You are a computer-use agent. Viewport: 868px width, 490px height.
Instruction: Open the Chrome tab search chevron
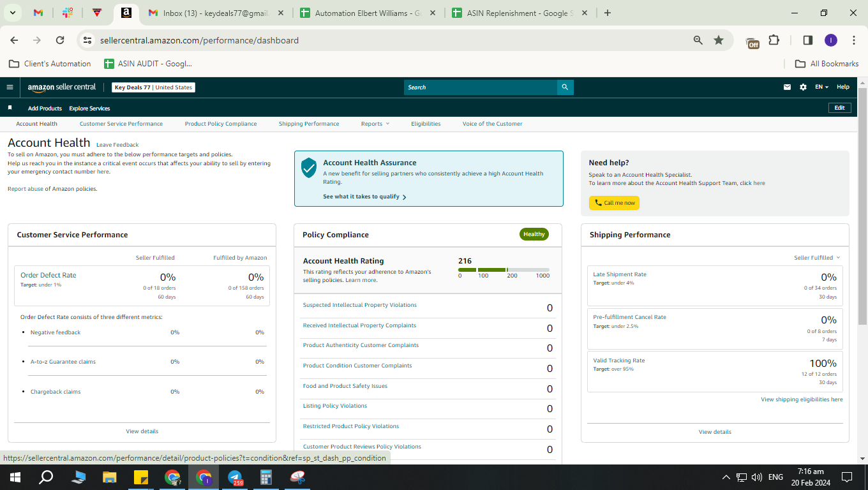13,13
